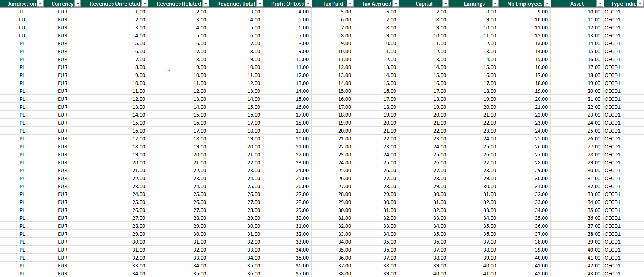The image size is (644, 277).
Task: Select the Capital cell with value 7.00
Action: click(x=424, y=12)
